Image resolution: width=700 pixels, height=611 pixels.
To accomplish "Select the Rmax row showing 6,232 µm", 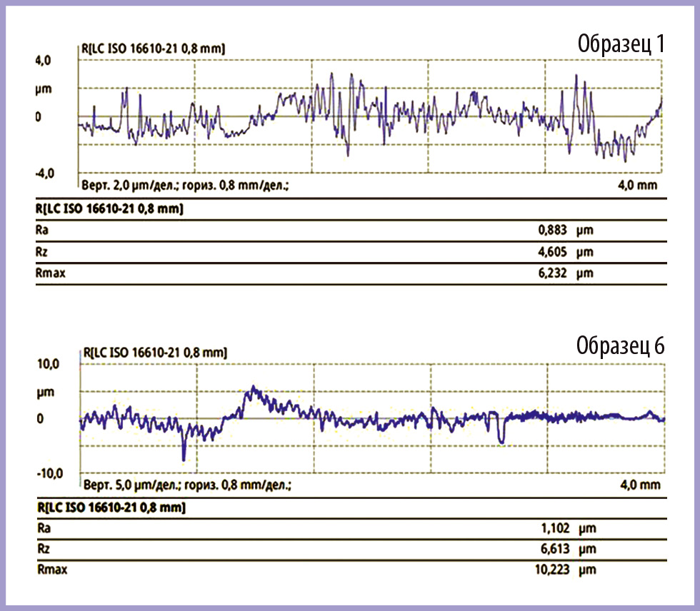I will click(x=351, y=273).
